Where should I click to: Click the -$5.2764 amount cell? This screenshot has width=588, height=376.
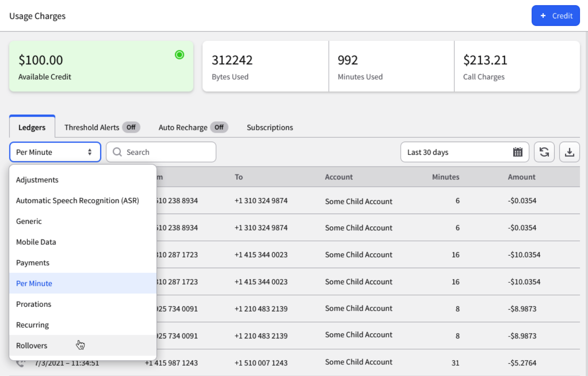(522, 363)
